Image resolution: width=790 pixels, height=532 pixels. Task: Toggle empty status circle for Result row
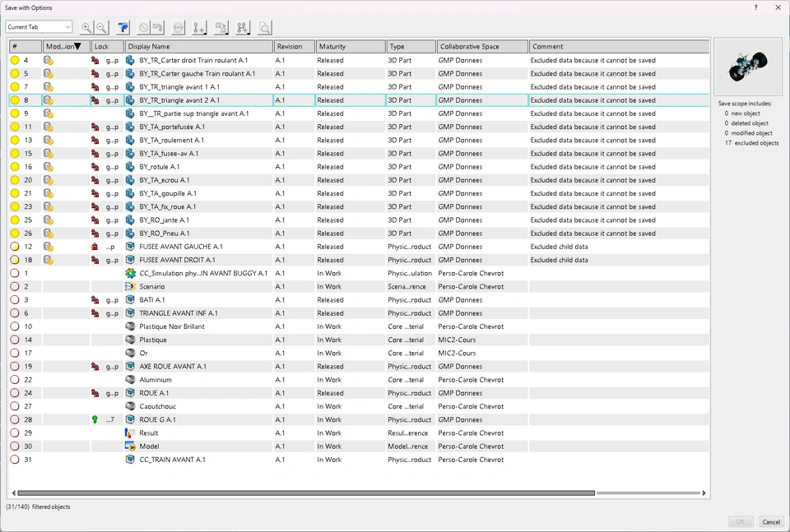pos(15,433)
